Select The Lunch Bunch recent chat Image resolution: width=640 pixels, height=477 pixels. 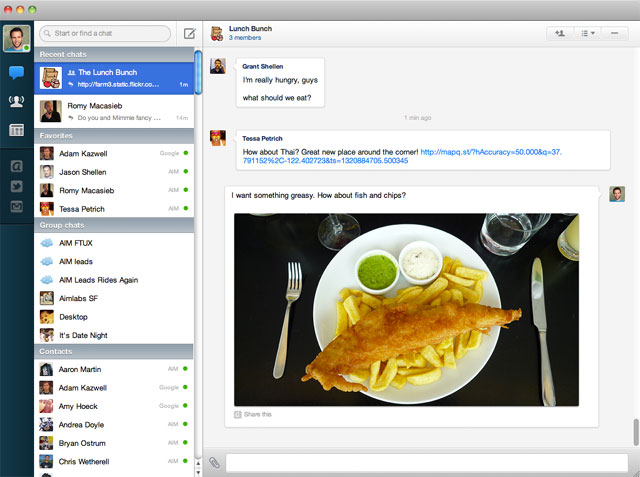tap(115, 78)
